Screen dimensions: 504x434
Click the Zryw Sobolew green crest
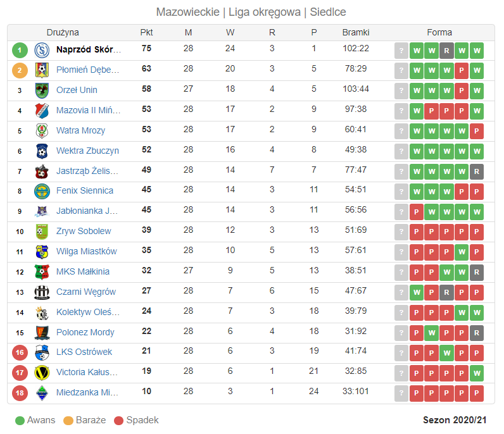(x=42, y=232)
